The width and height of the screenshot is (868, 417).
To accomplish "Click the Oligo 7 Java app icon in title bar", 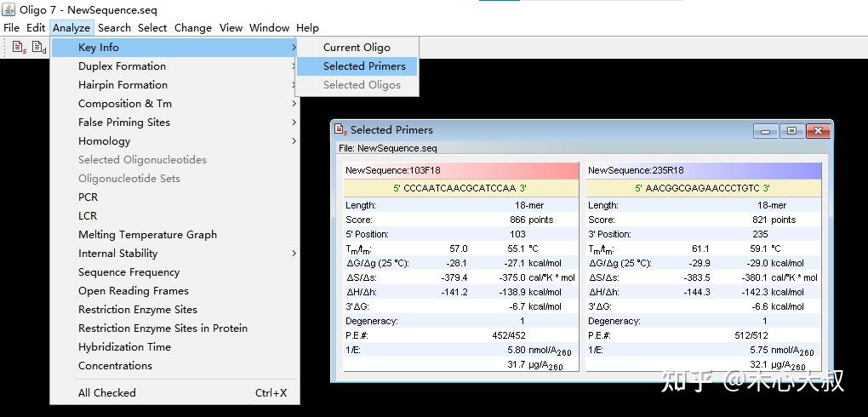I will (x=9, y=10).
